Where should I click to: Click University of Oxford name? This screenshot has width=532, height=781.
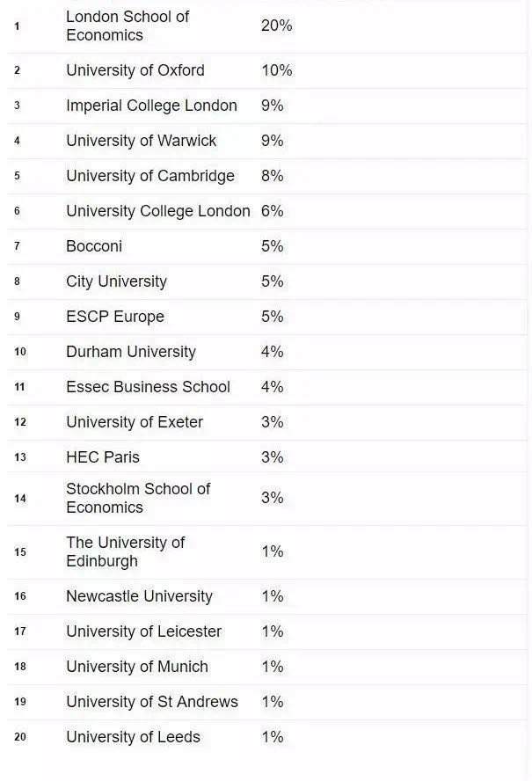135,70
